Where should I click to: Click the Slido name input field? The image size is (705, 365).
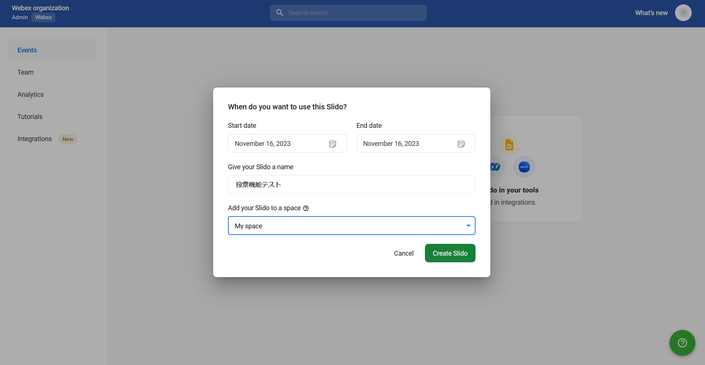pos(352,184)
